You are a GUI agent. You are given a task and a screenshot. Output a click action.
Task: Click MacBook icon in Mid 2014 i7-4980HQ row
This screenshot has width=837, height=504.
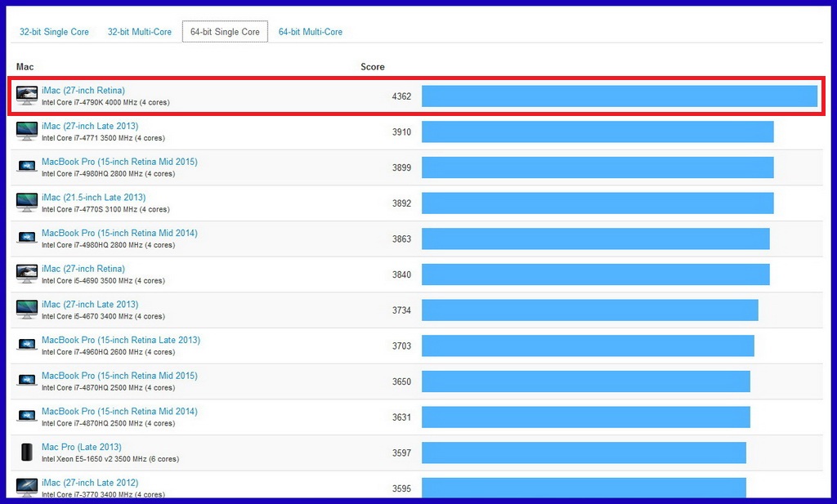click(27, 238)
